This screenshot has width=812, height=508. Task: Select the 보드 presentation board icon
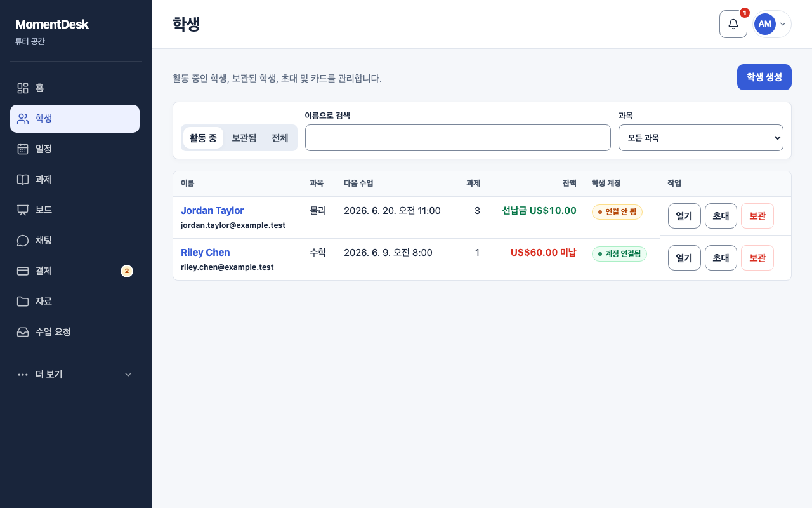coord(23,210)
